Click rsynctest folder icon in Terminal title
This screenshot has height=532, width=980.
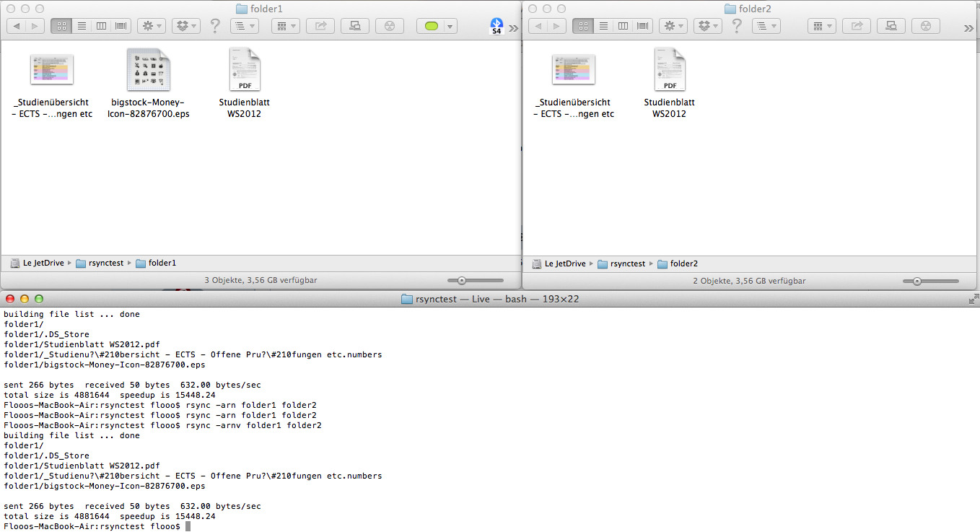406,299
